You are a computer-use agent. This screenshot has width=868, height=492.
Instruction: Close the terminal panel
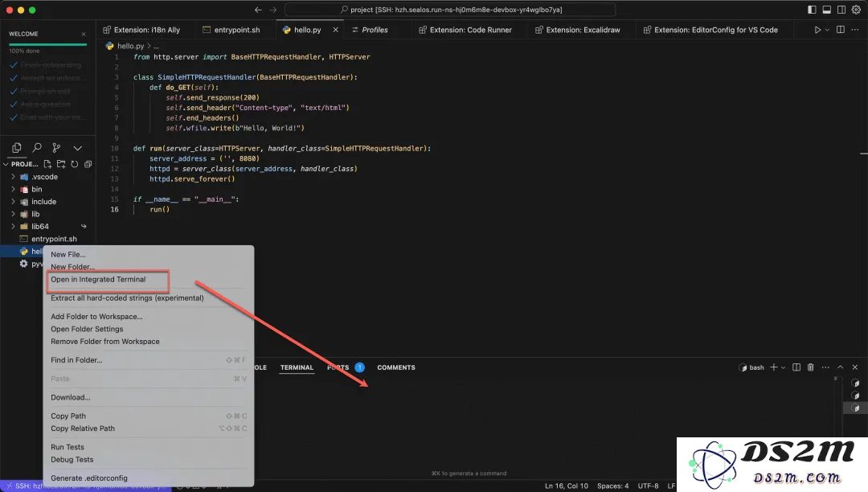point(854,367)
